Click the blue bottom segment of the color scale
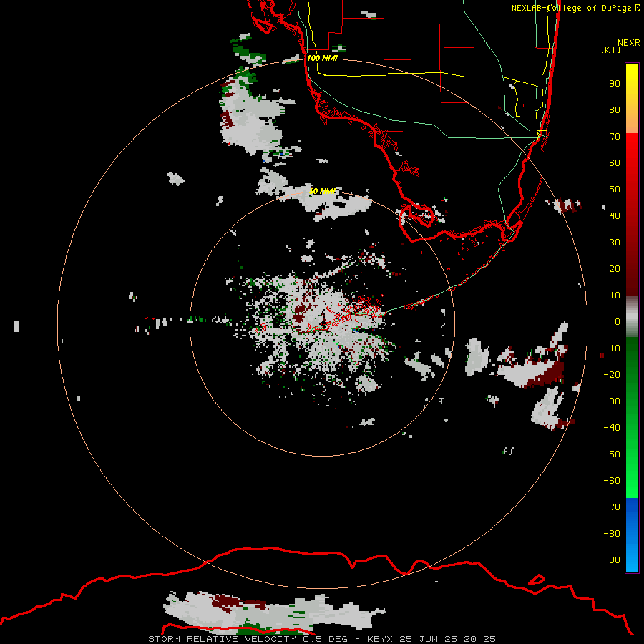The image size is (644, 644). [632, 535]
